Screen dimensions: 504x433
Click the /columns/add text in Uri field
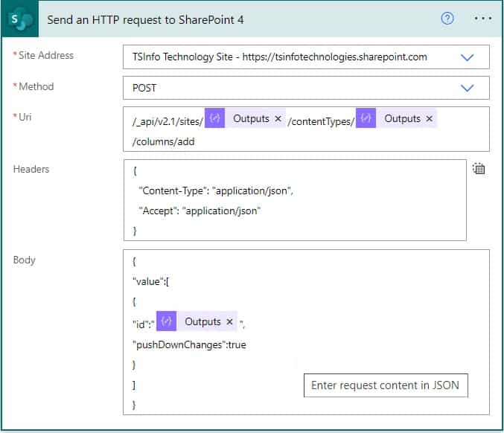[163, 141]
